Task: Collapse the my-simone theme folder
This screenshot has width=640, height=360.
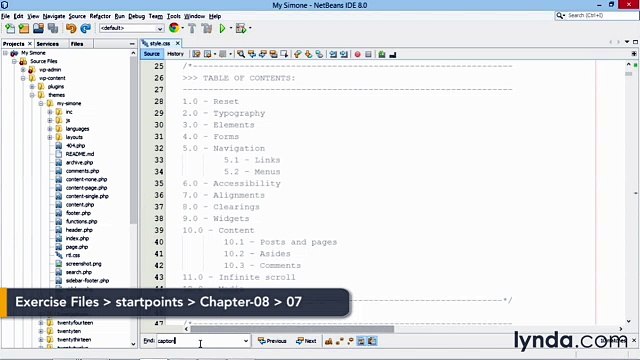Action: pos(41,104)
